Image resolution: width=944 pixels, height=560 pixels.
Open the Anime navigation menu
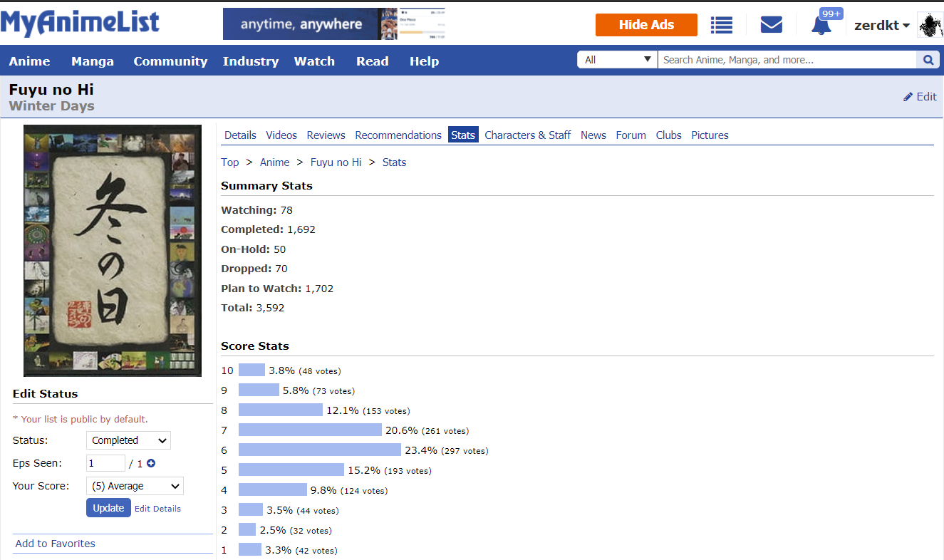pos(30,61)
